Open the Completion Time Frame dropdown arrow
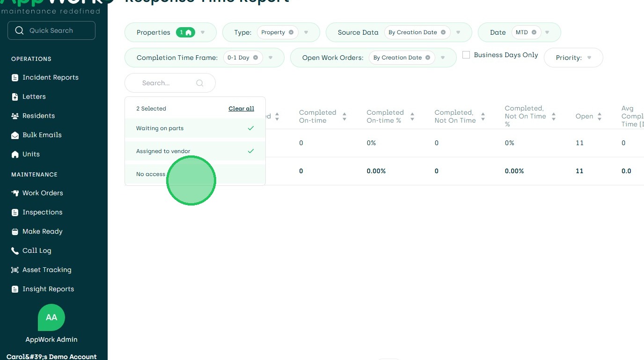Screen dimensions: 644x360 click(271, 58)
